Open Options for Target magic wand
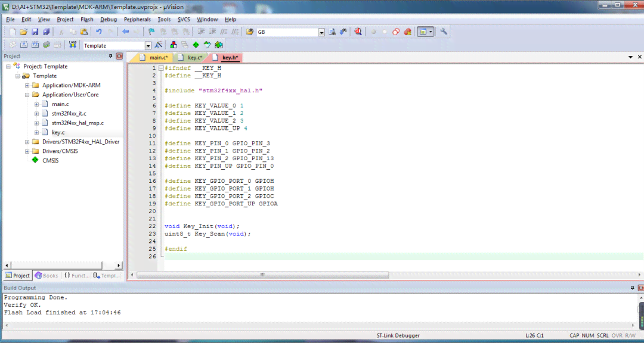 click(159, 45)
